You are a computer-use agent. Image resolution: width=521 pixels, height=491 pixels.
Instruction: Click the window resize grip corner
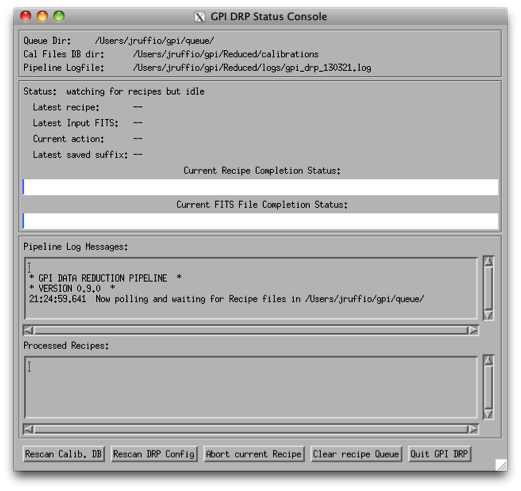click(501, 465)
